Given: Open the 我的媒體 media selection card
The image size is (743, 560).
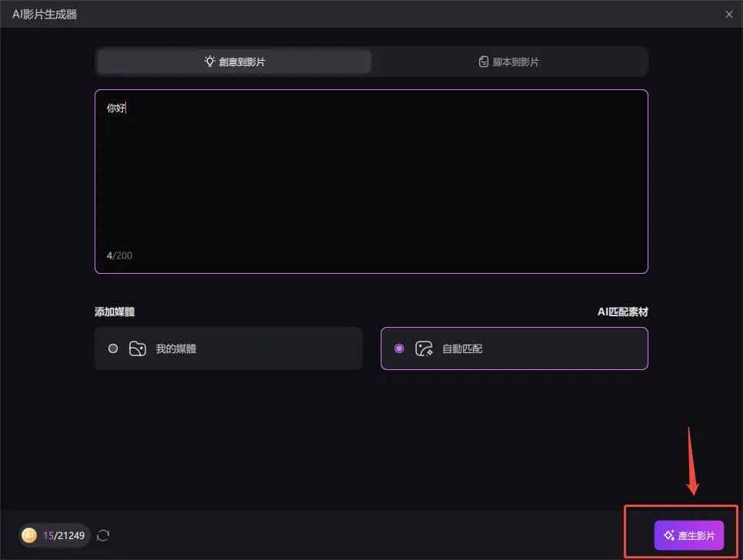Looking at the screenshot, I should 228,348.
